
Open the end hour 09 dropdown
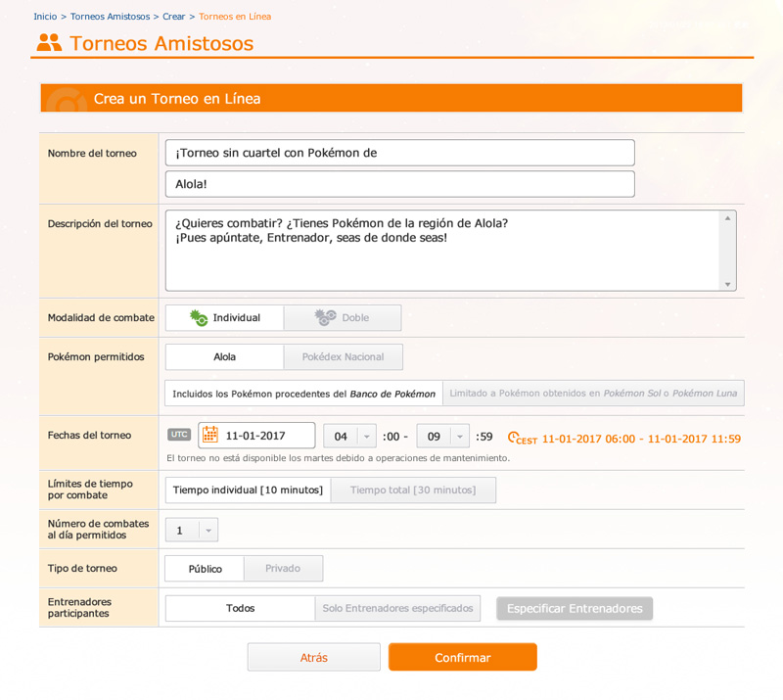coord(443,436)
